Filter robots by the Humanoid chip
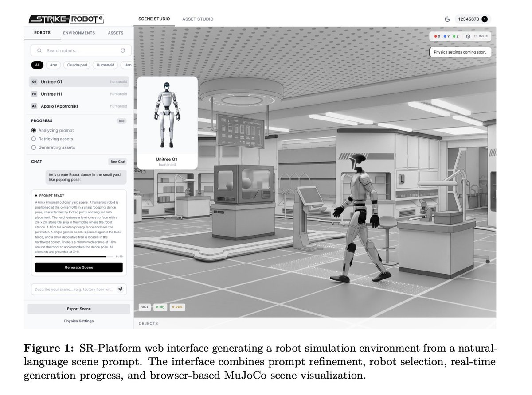532x395 pixels. click(105, 65)
